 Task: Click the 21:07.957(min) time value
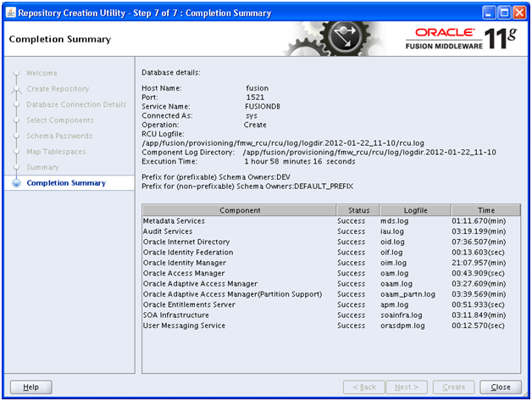(x=479, y=263)
